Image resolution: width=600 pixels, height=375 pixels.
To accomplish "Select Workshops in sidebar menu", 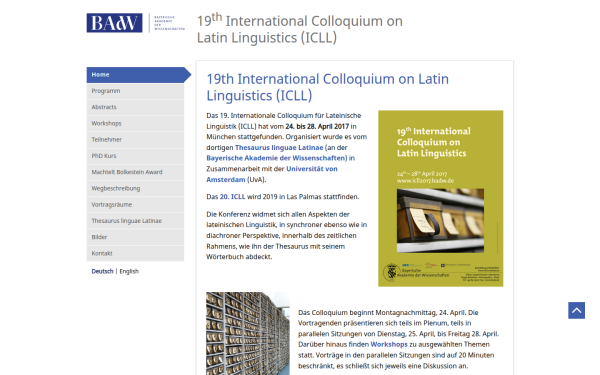I will pyautogui.click(x=135, y=124).
